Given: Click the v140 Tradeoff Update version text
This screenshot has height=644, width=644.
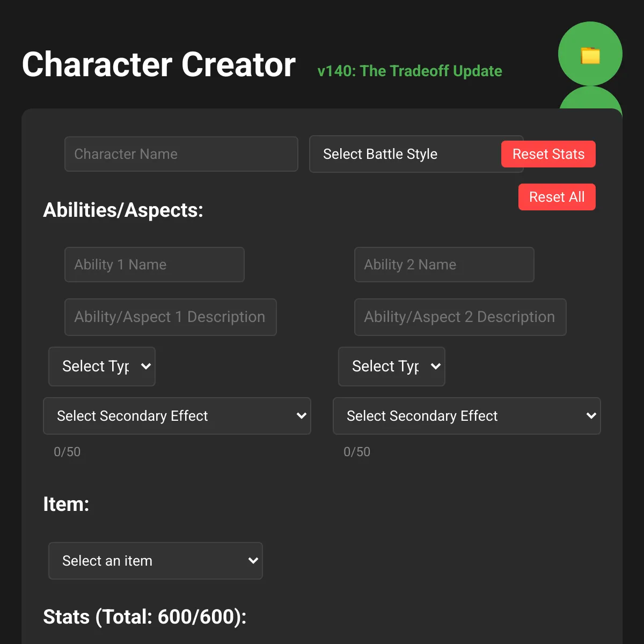Looking at the screenshot, I should point(410,71).
